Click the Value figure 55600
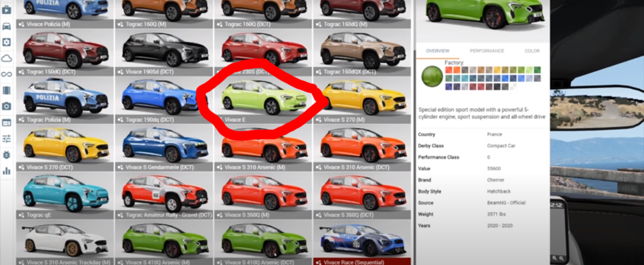The image size is (644, 265). tap(494, 168)
